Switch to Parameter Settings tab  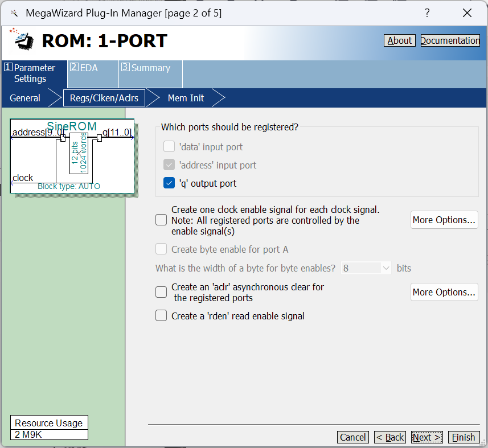tap(34, 73)
